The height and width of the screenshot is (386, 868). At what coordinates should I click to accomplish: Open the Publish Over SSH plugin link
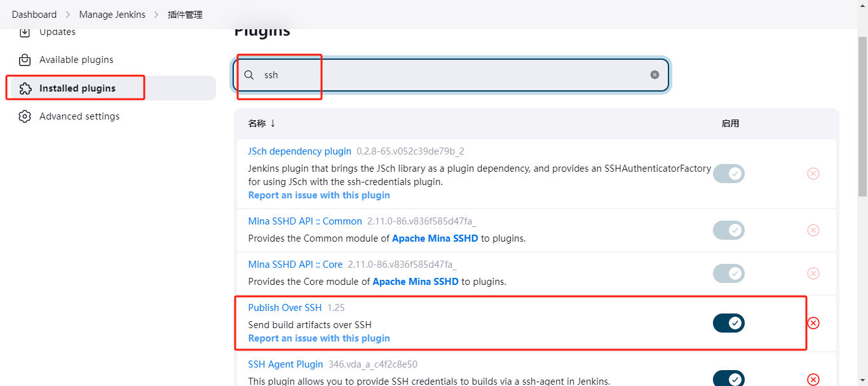coord(285,308)
